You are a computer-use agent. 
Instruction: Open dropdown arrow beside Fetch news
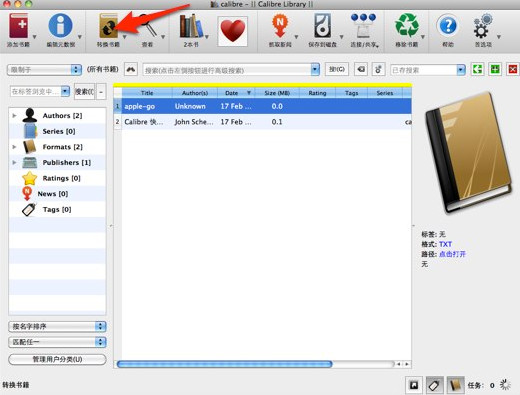click(296, 37)
